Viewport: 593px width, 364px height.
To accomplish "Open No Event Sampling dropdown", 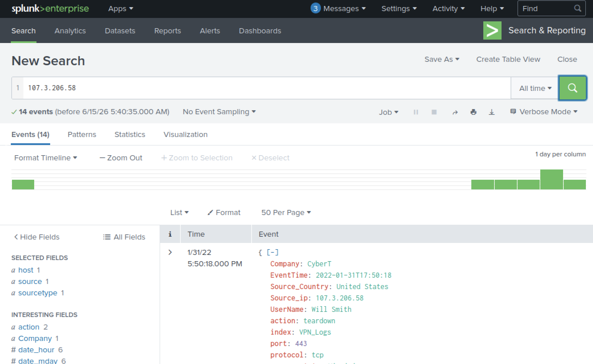I will pos(219,112).
